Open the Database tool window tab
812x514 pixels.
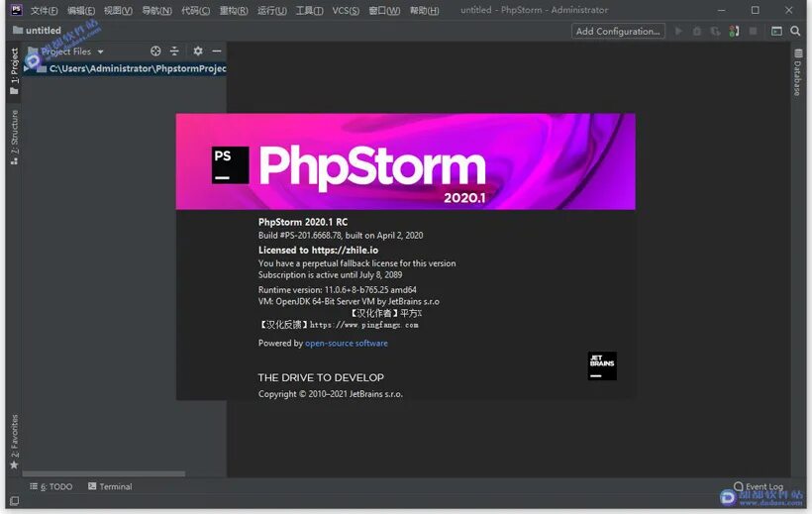point(797,72)
